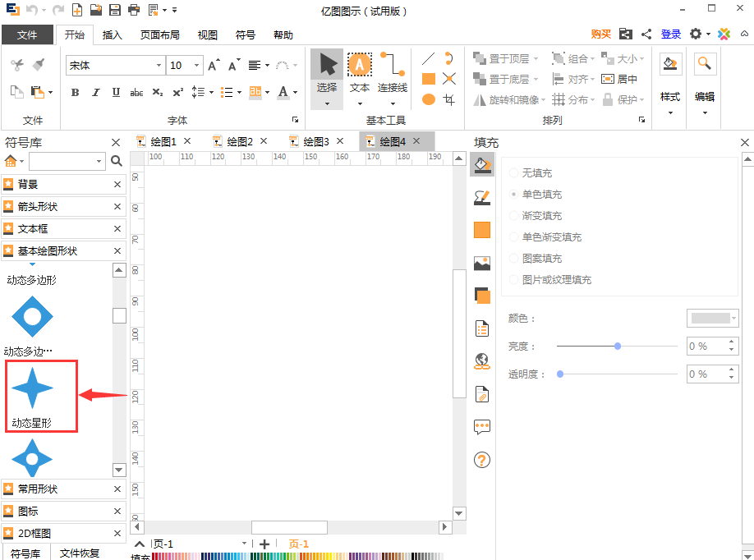
Task: Open the 对齐 alignment dropdown
Action: tap(582, 78)
